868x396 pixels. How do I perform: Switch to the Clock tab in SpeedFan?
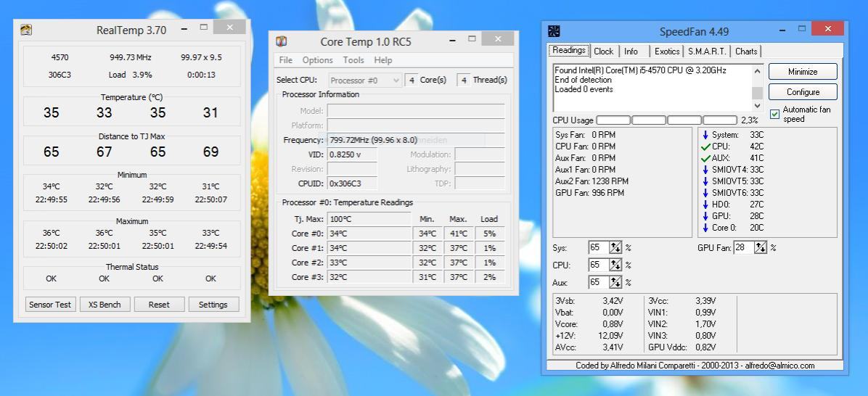(x=603, y=51)
